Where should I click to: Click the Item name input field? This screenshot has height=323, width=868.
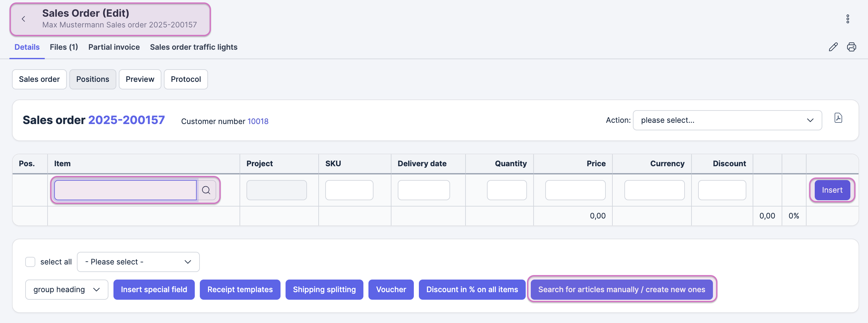tap(125, 190)
